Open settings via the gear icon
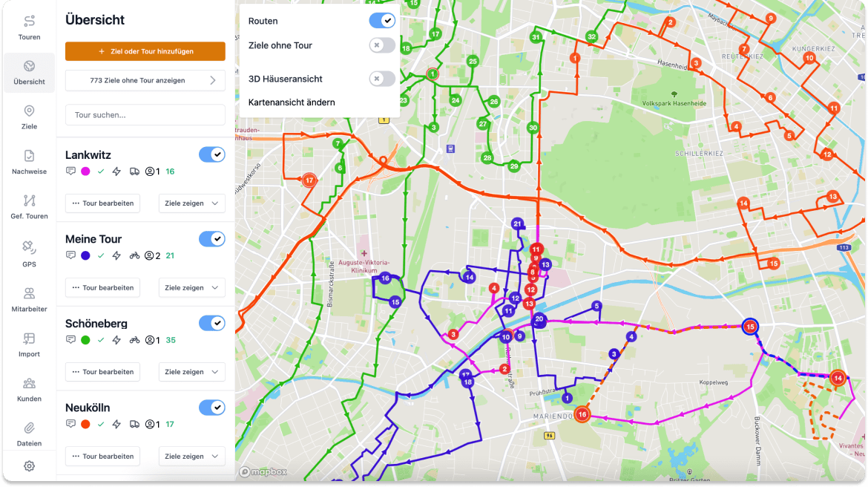Screen dimensions: 868x487 click(x=30, y=466)
